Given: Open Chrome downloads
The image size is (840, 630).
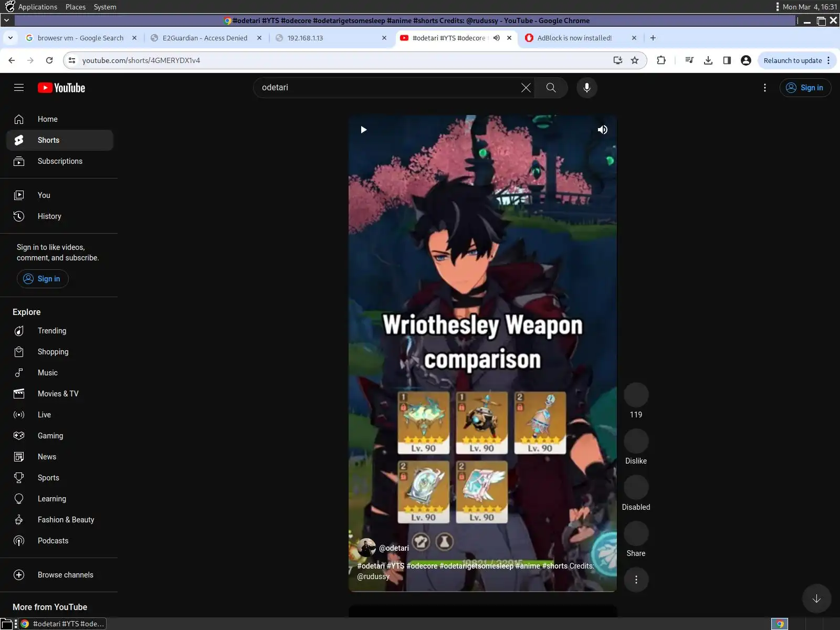Looking at the screenshot, I should pyautogui.click(x=708, y=60).
